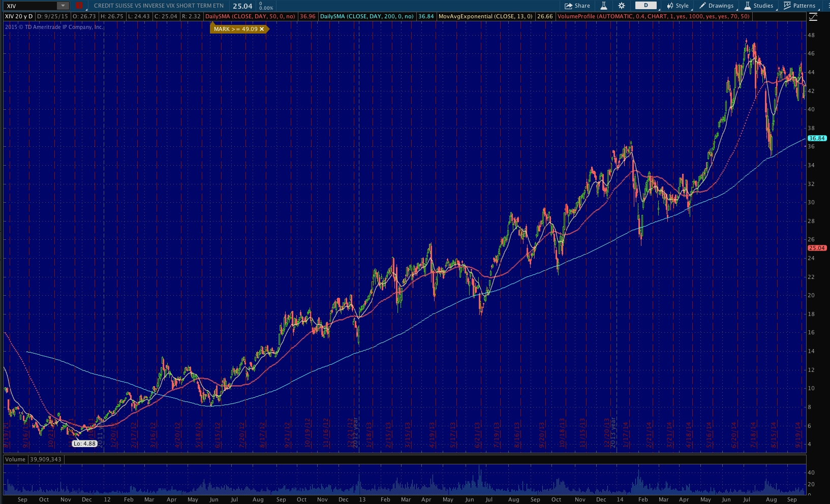Expand the XIV symbol dropdown arrow

[63, 6]
